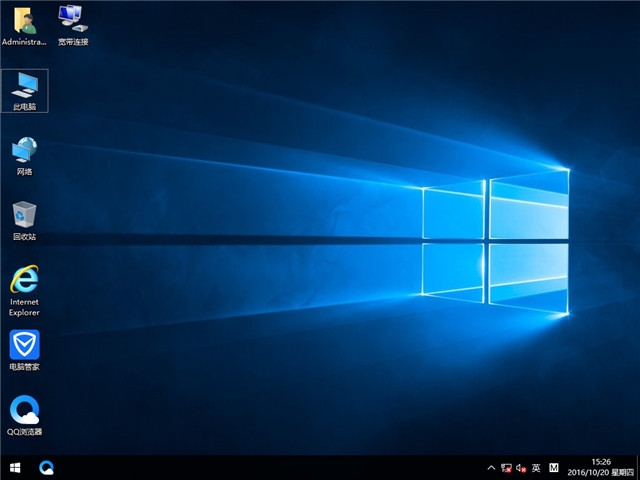Click the Show Desktop strip at taskbar end
Viewport: 640px width, 480px height.
point(637,467)
